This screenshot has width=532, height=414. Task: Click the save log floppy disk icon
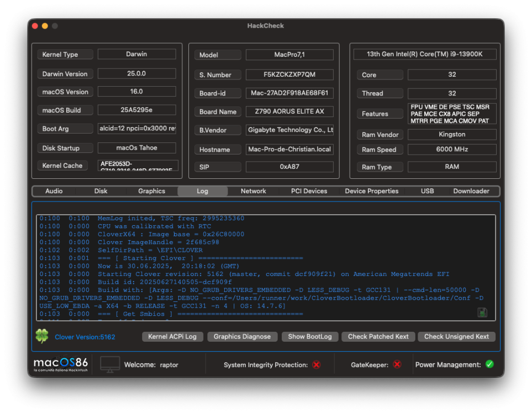[x=482, y=312]
